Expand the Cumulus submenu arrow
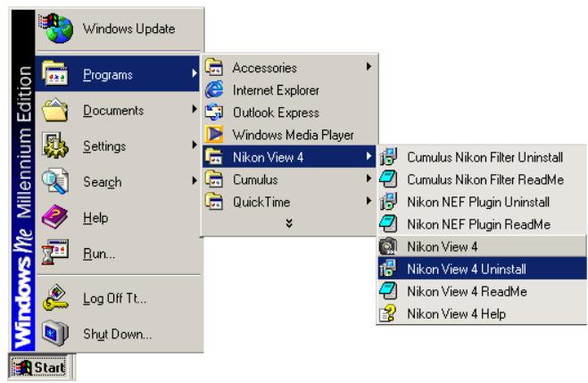Image resolution: width=588 pixels, height=383 pixels. click(x=369, y=179)
